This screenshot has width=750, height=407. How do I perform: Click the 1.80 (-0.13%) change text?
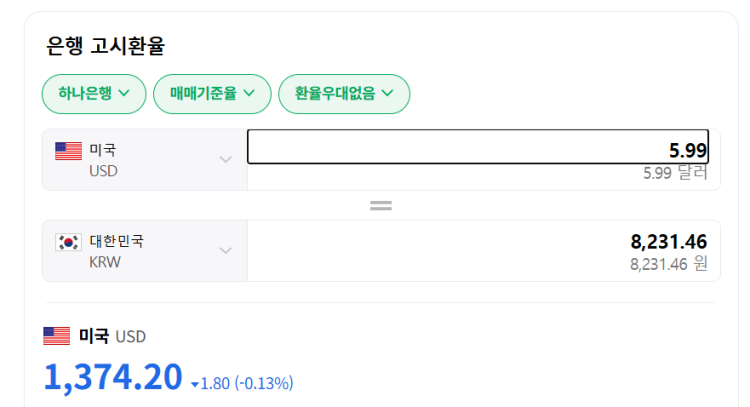[247, 384]
